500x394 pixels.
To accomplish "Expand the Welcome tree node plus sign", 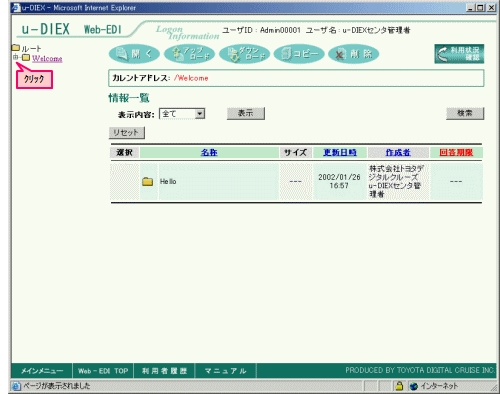I will click(x=15, y=58).
